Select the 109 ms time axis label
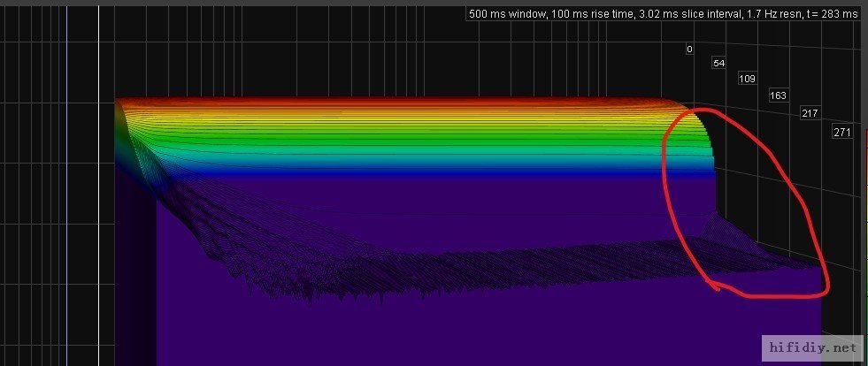 [x=747, y=80]
